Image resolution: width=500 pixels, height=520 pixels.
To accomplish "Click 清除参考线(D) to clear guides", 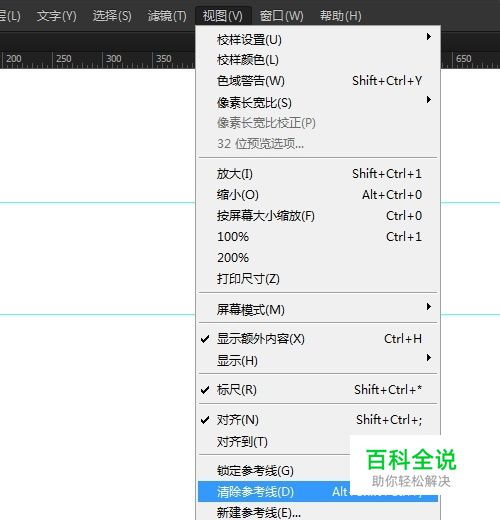I will [318, 491].
